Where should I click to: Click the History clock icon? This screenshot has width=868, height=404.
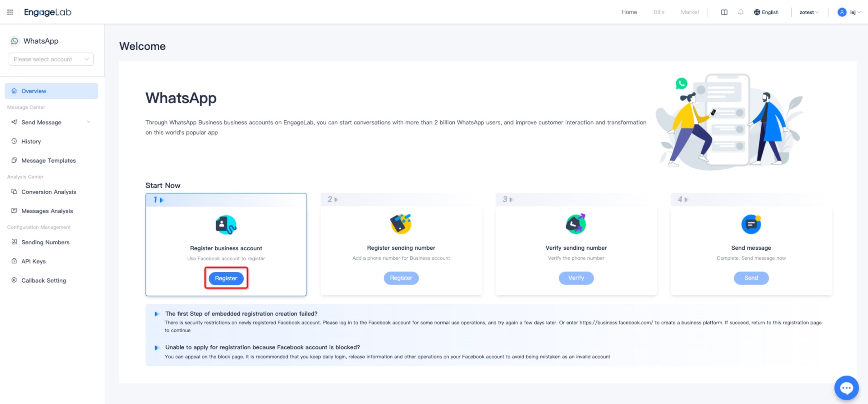tap(14, 141)
